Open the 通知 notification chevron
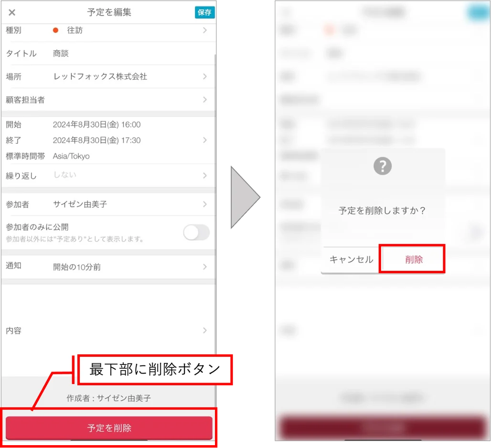The width and height of the screenshot is (491, 448). tap(205, 267)
